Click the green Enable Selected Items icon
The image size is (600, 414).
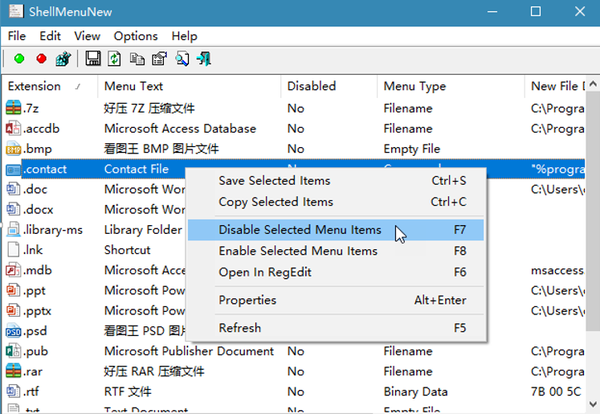coord(19,59)
